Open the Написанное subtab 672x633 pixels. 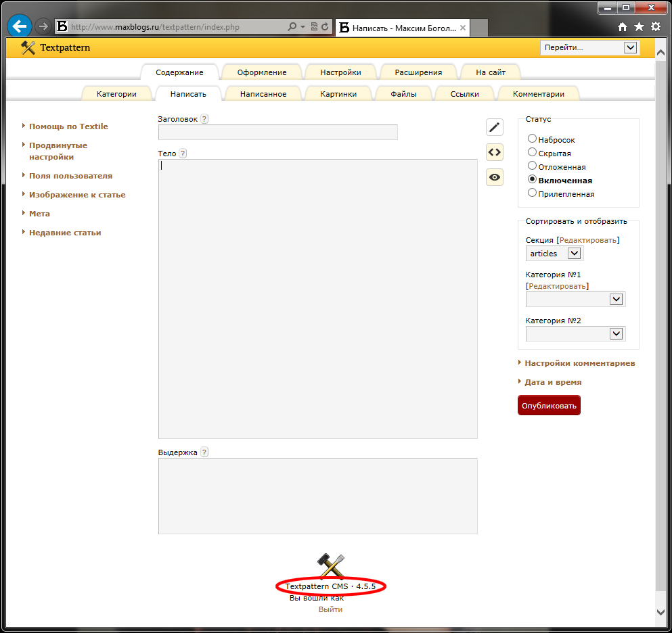263,94
